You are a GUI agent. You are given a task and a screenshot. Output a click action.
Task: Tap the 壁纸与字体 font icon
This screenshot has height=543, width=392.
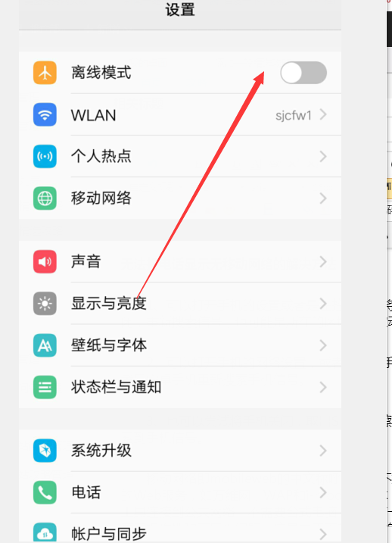(45, 345)
